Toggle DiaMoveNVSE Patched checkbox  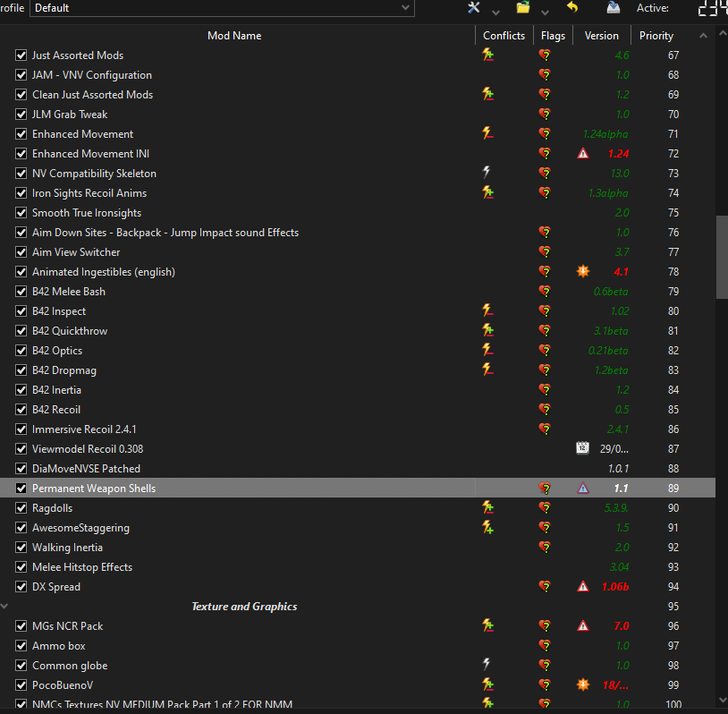click(x=21, y=468)
